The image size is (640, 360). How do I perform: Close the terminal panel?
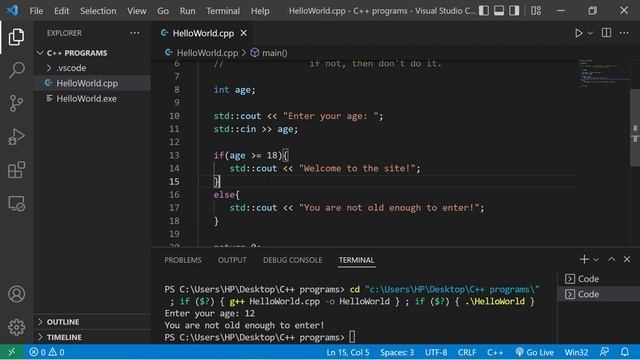[627, 259]
